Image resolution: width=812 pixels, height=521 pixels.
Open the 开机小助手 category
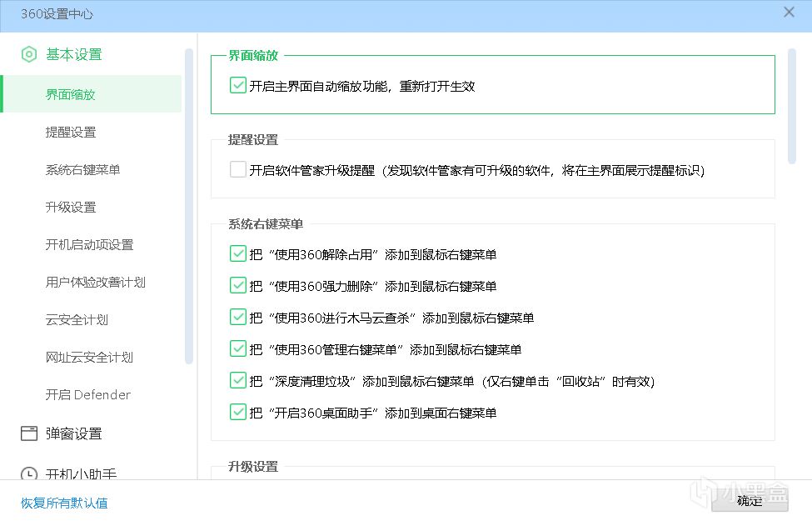(x=81, y=473)
